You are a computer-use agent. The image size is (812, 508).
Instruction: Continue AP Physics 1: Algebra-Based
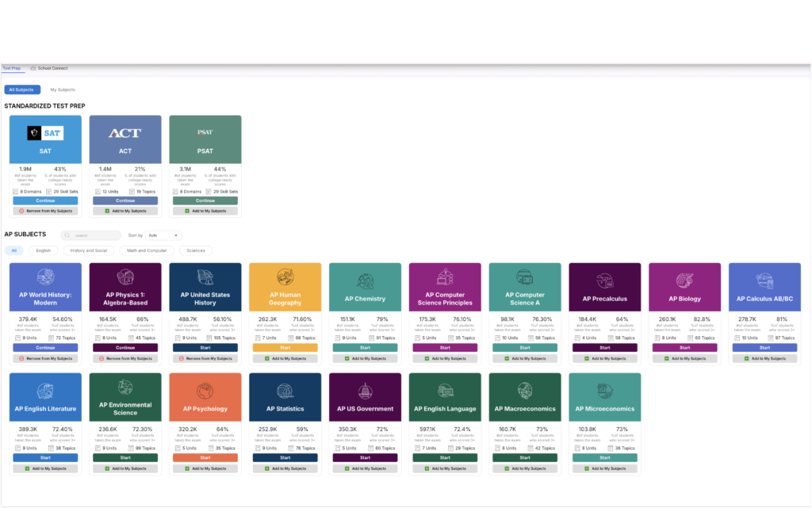(x=125, y=348)
